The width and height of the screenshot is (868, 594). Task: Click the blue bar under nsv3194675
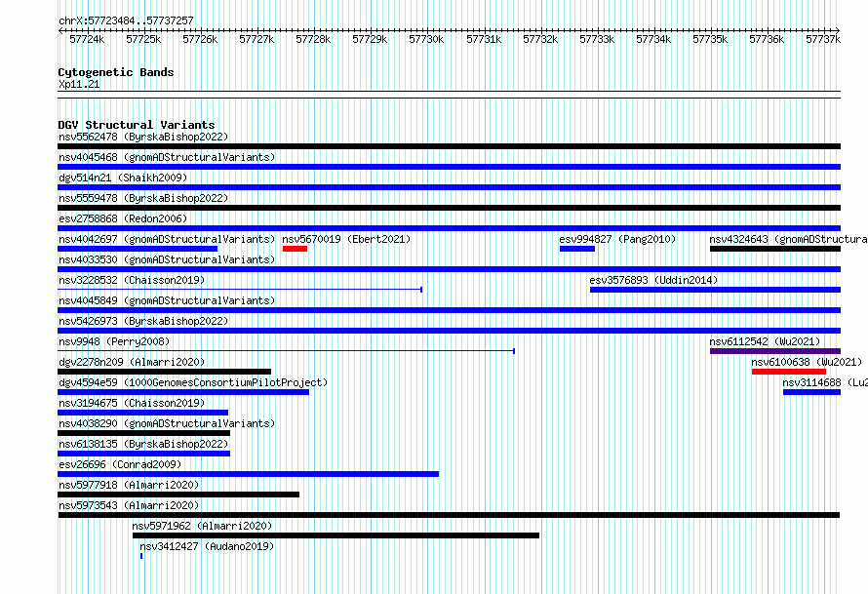(x=142, y=413)
